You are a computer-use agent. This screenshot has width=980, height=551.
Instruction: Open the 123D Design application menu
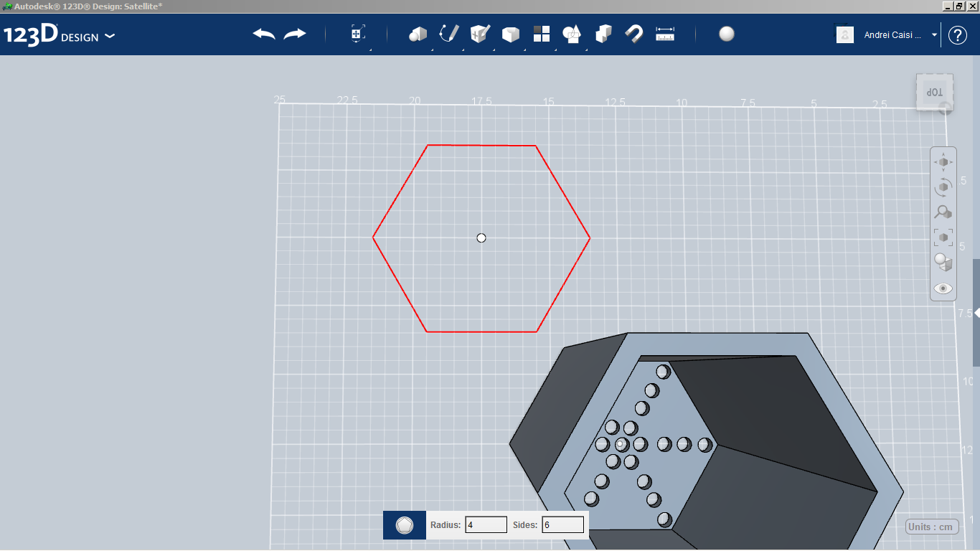tap(60, 34)
